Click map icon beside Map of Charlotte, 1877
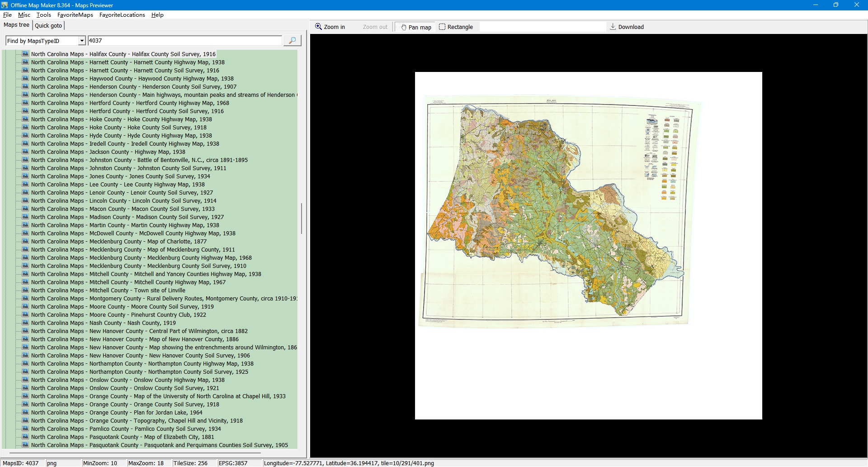Image resolution: width=868 pixels, height=467 pixels. tap(26, 241)
